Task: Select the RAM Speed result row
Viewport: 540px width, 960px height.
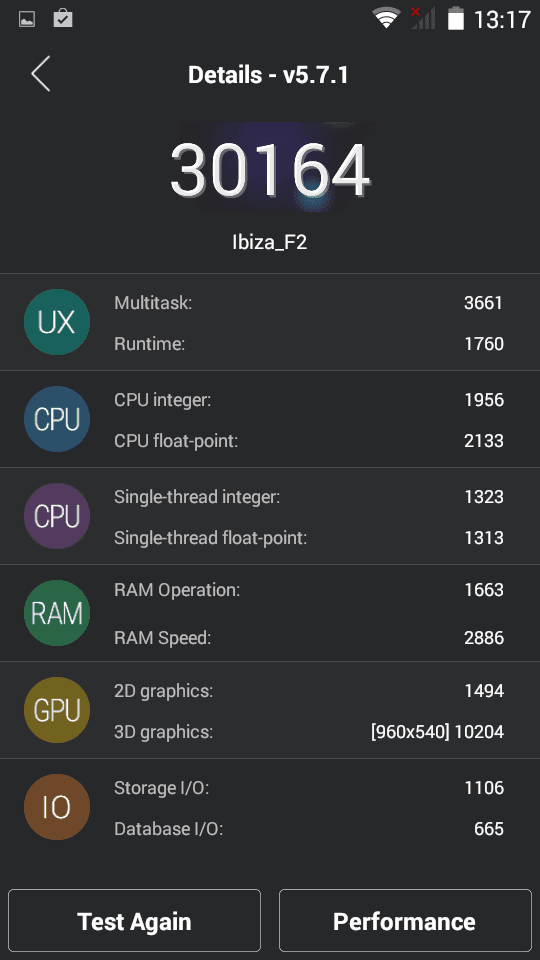Action: 309,637
